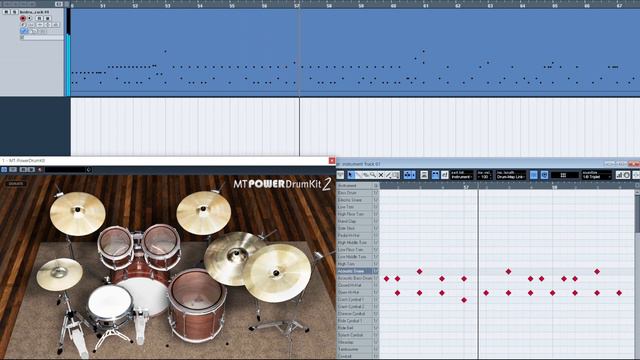Open the grid type dropdown in drum editor

coord(564,175)
